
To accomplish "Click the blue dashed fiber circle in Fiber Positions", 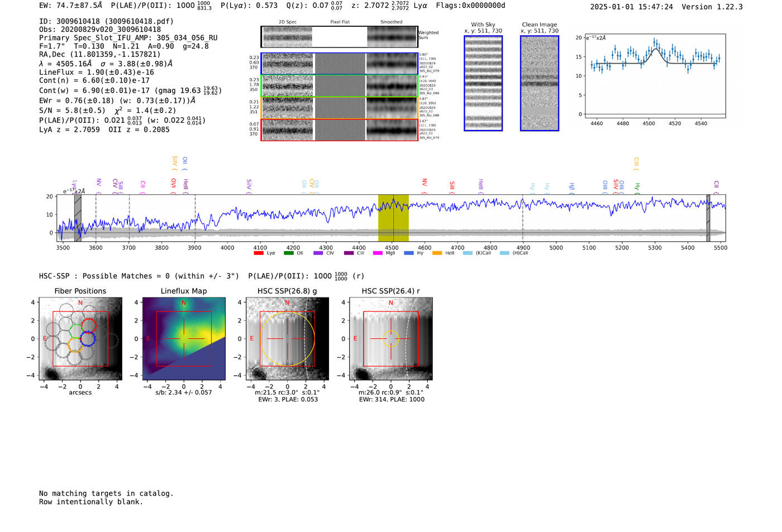I will click(88, 338).
